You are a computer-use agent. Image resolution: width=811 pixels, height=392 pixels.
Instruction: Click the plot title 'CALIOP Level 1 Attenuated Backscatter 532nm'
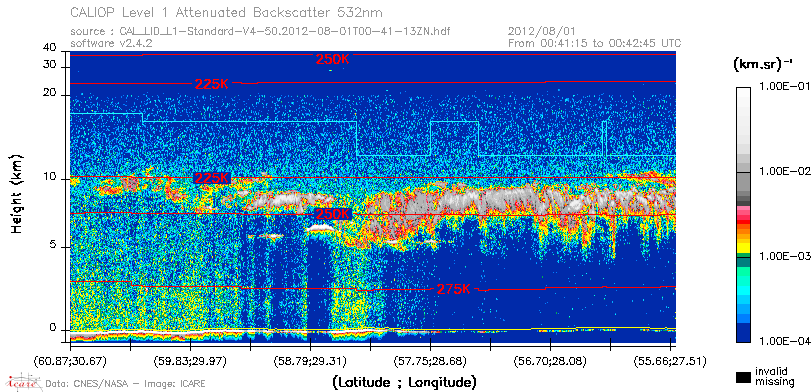(227, 12)
